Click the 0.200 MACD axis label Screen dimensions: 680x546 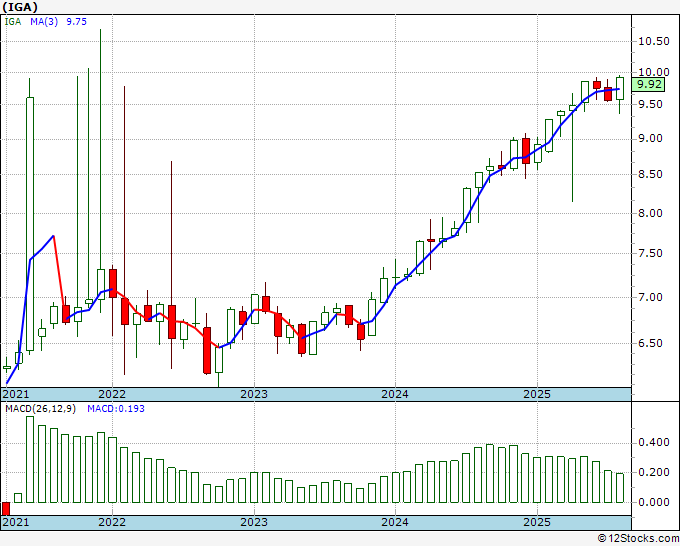click(x=654, y=472)
